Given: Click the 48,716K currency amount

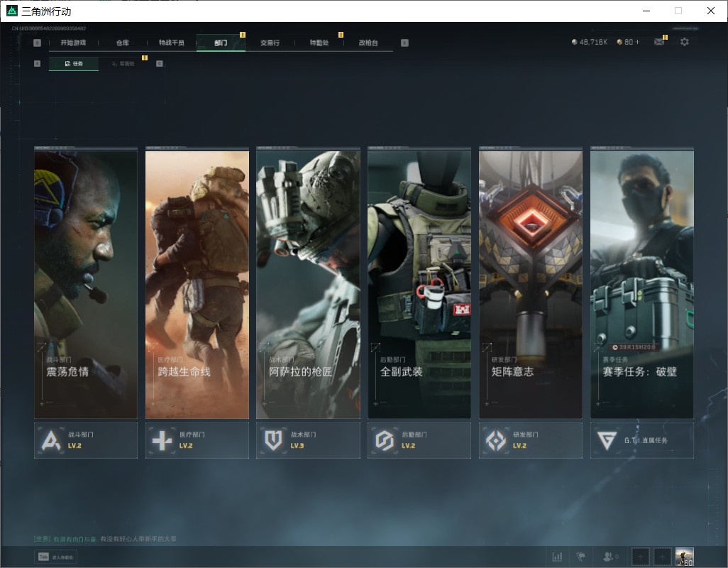Looking at the screenshot, I should (x=593, y=42).
